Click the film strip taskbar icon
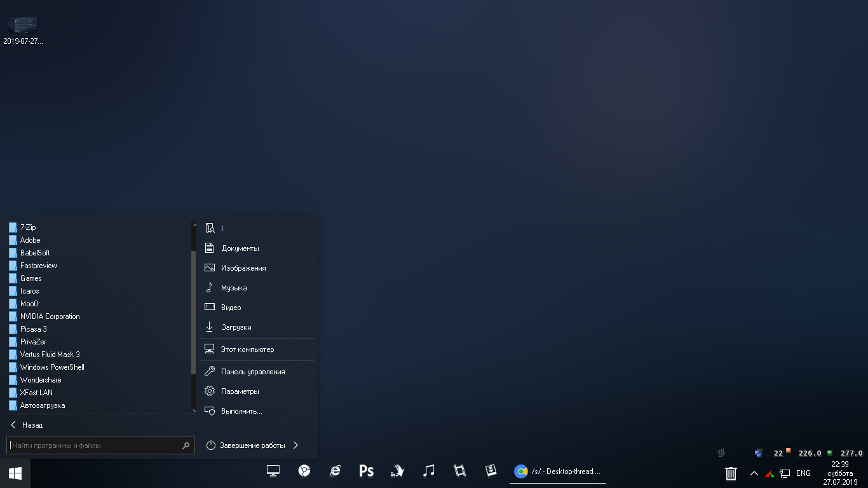 pyautogui.click(x=460, y=471)
